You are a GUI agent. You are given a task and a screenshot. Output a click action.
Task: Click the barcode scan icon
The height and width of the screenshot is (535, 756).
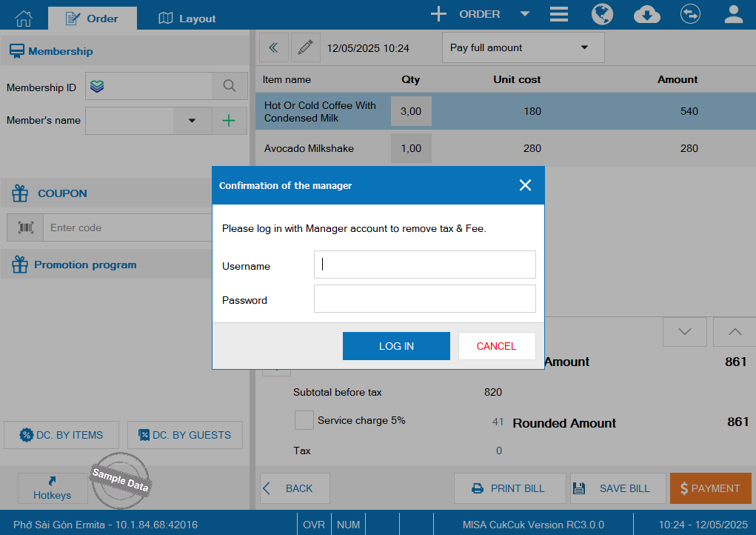point(26,227)
